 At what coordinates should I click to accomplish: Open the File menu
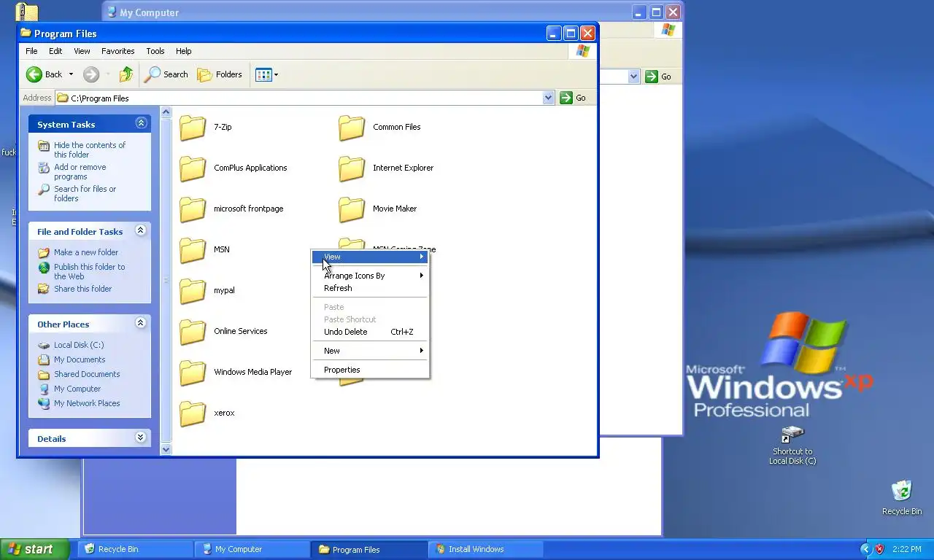pos(31,51)
